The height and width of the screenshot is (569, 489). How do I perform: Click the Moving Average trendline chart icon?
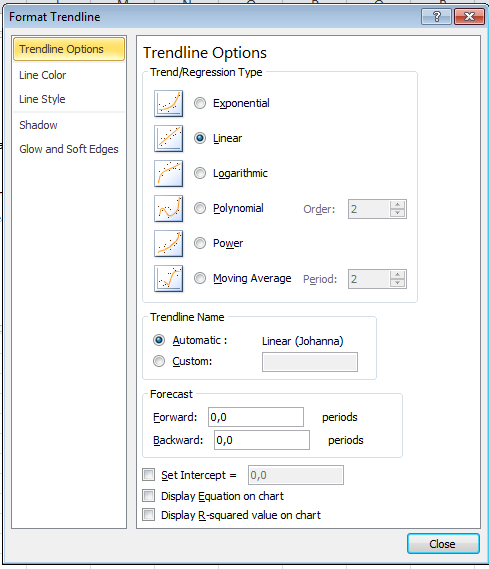tap(168, 278)
